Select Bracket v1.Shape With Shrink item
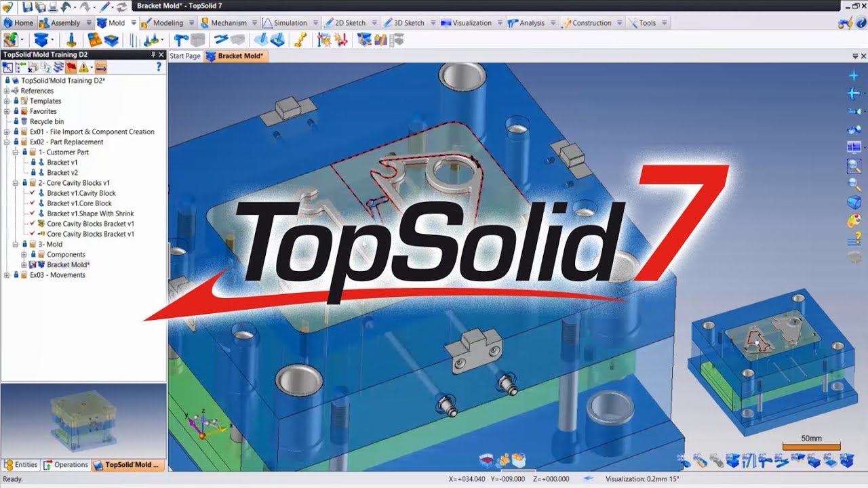The height and width of the screenshot is (488, 868). [x=90, y=213]
